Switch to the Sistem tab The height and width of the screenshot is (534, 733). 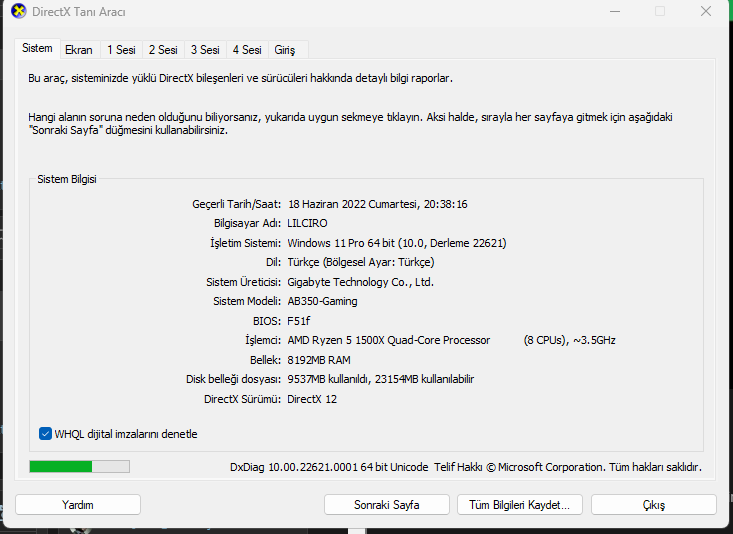(37, 49)
